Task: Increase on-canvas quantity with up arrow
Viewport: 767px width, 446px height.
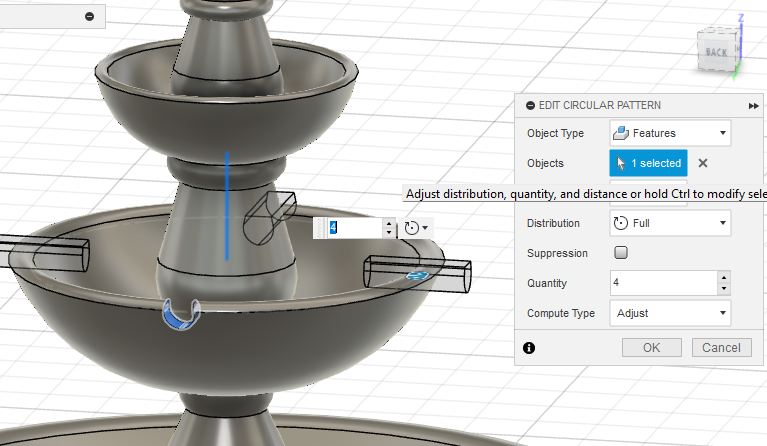Action: point(389,223)
